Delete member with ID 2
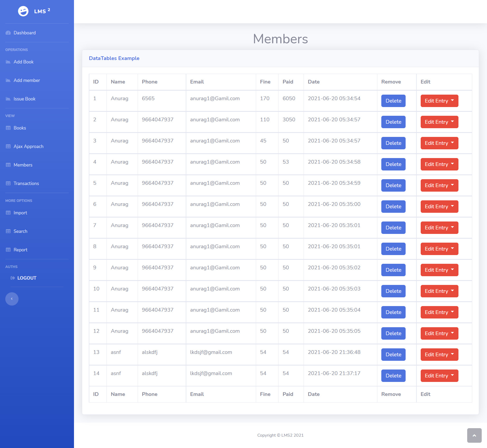487x448 pixels. (x=393, y=122)
